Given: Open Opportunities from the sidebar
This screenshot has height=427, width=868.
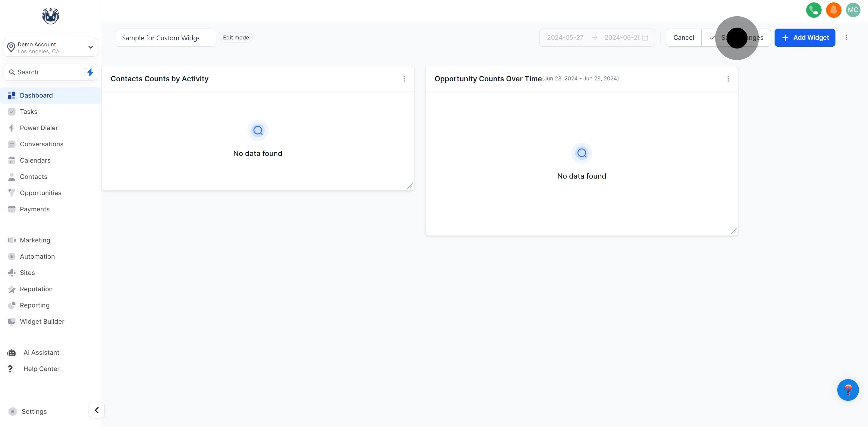Looking at the screenshot, I should pos(40,193).
